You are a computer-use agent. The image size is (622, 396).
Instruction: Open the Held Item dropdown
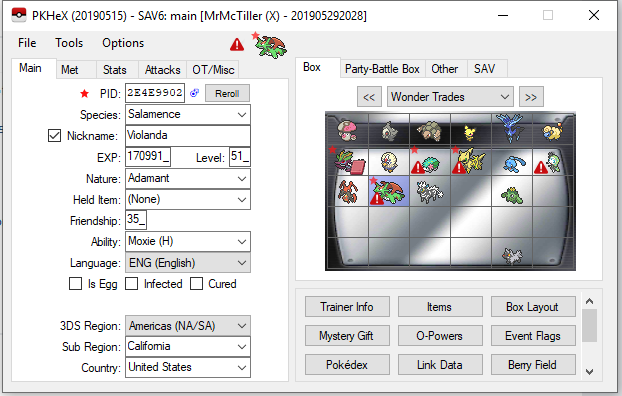(x=188, y=200)
